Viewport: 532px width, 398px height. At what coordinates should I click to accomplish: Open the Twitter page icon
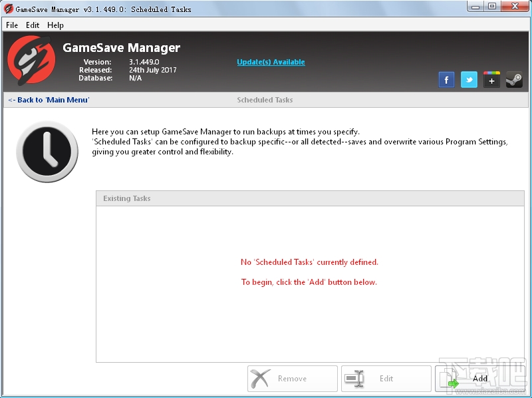pyautogui.click(x=469, y=79)
